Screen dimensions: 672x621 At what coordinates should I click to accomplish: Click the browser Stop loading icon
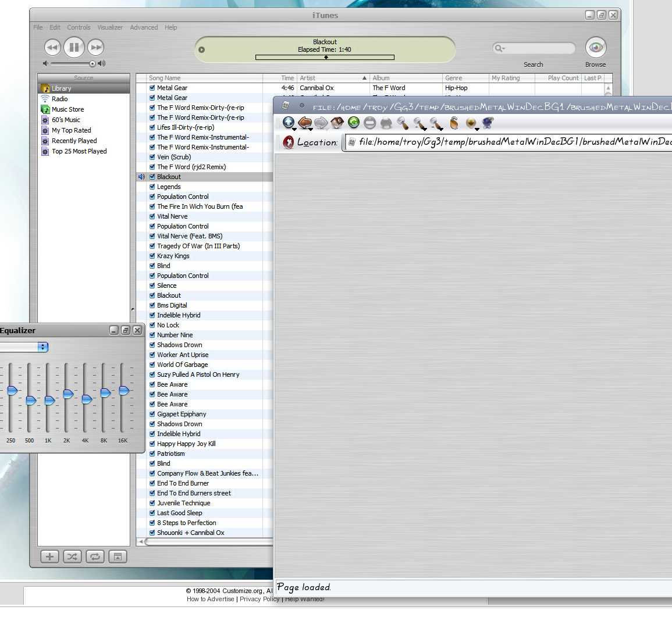point(369,123)
